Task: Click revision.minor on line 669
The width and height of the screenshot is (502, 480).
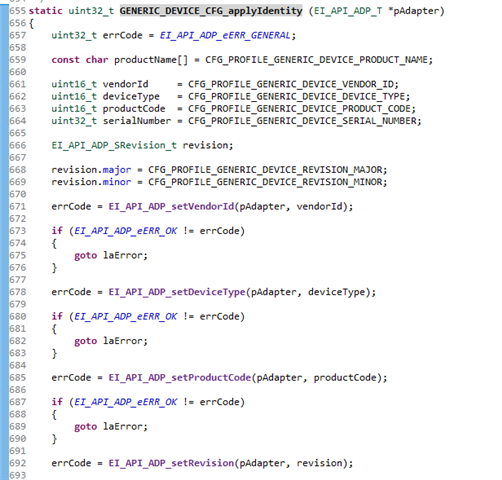Action: 91,182
